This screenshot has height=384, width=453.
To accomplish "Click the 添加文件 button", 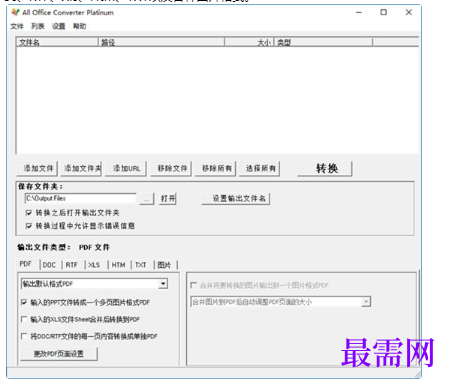I will (37, 168).
